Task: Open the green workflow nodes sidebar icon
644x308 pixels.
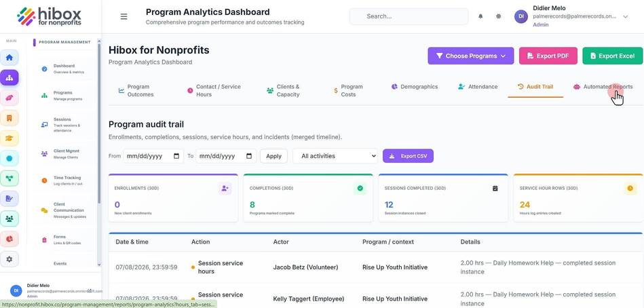Action: (x=10, y=178)
